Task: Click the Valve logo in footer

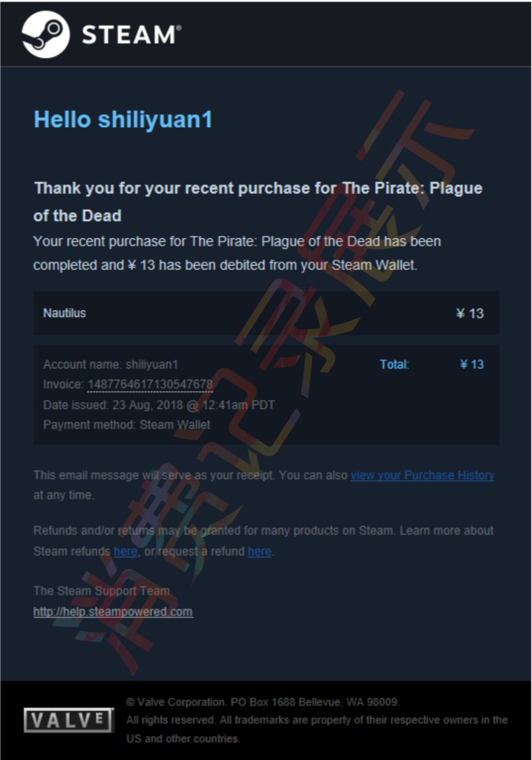Action: point(68,720)
